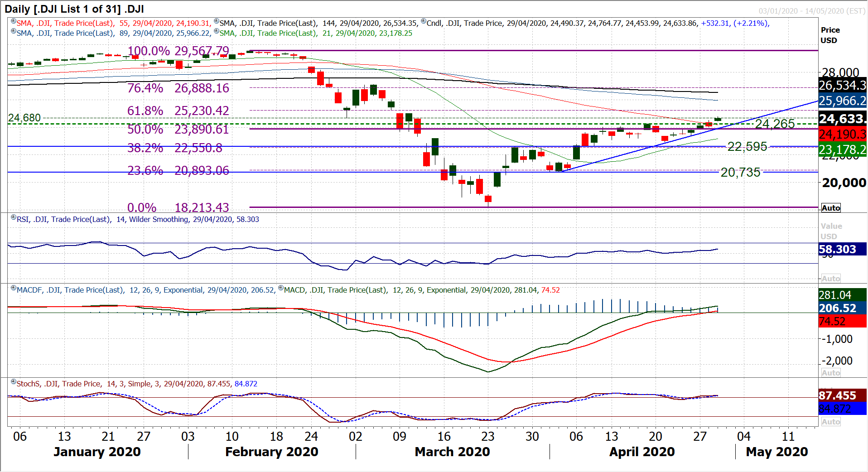Click the 20,735 horizontal level label
Image resolution: width=868 pixels, height=472 pixels.
(x=741, y=172)
